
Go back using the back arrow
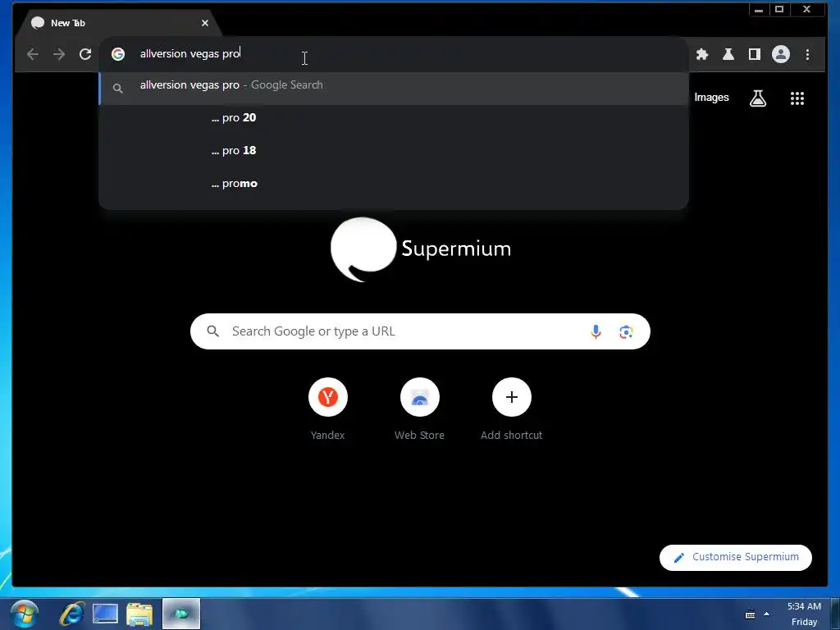coord(33,54)
